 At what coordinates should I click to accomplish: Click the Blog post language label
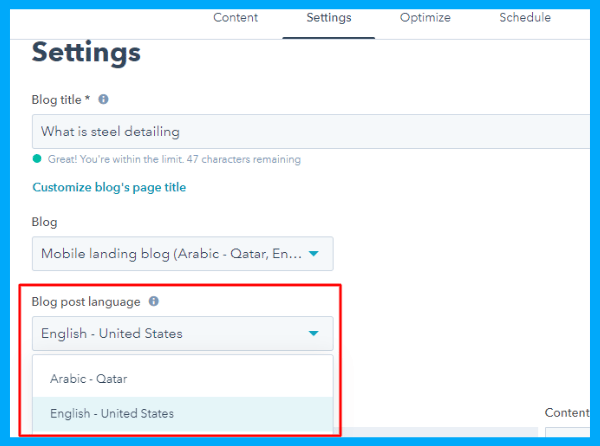pos(86,302)
